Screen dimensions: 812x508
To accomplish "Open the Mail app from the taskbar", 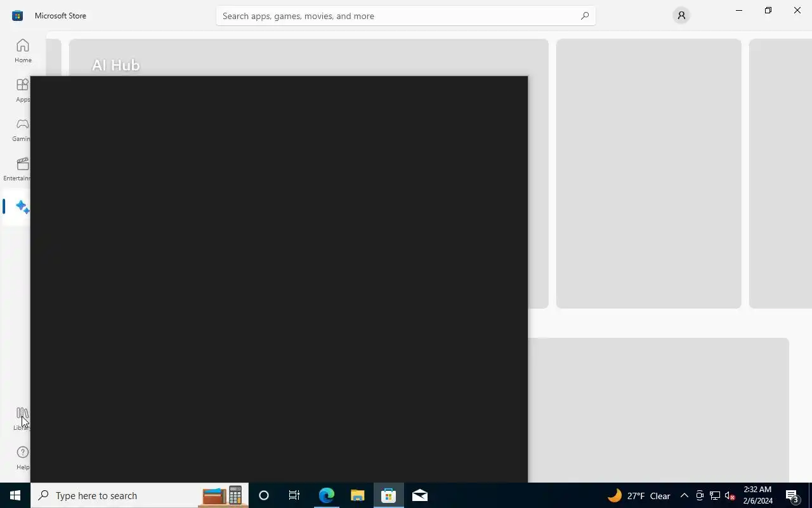I will click(420, 495).
